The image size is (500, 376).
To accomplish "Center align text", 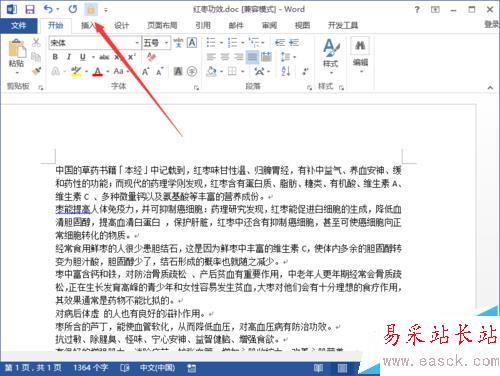I will coord(225,57).
